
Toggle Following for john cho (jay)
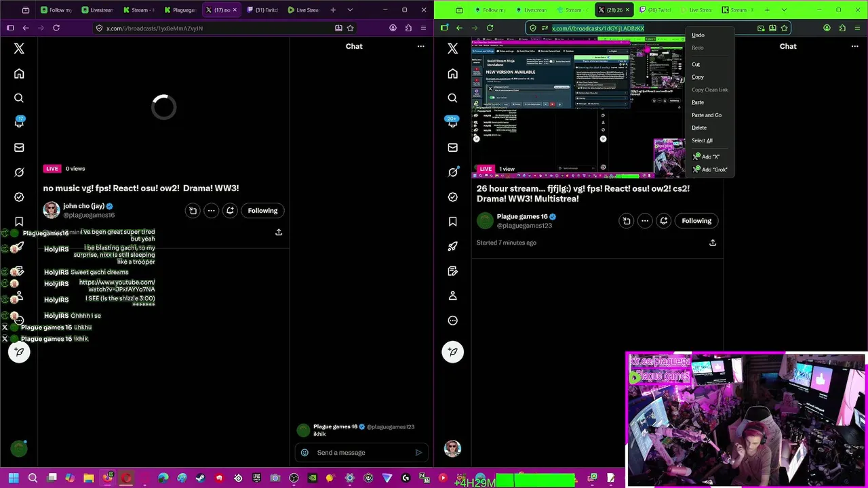262,211
